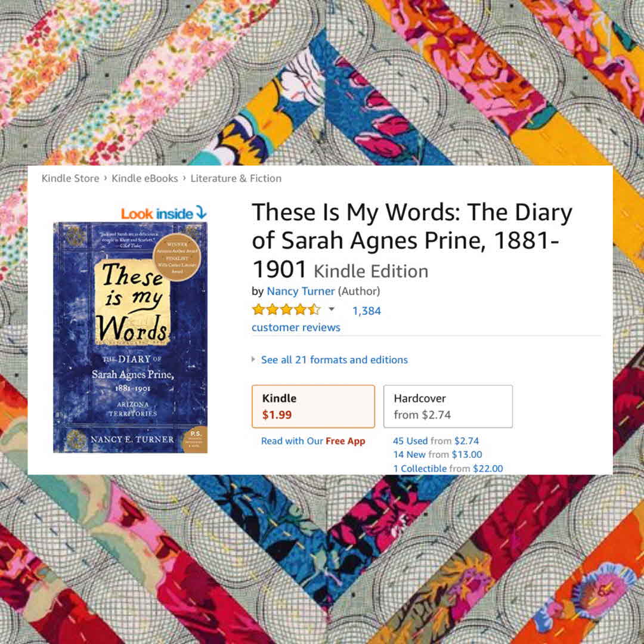Open the customer reviews link
Image resolution: width=644 pixels, height=644 pixels.
point(296,327)
